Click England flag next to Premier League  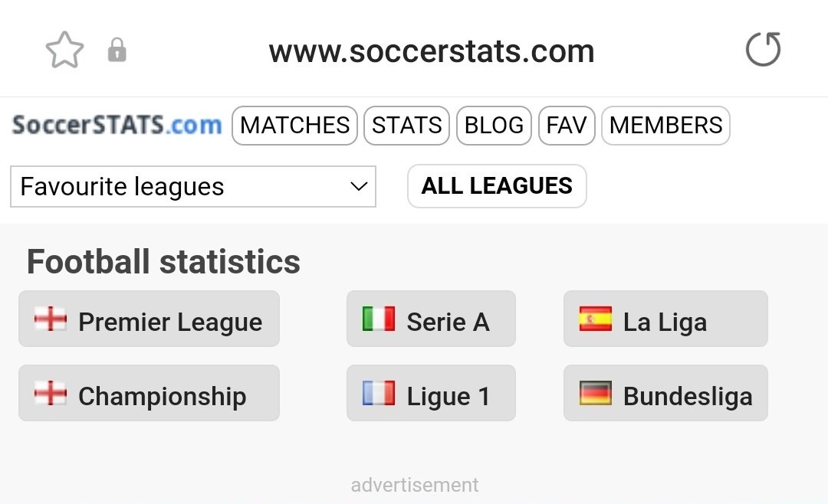51,319
